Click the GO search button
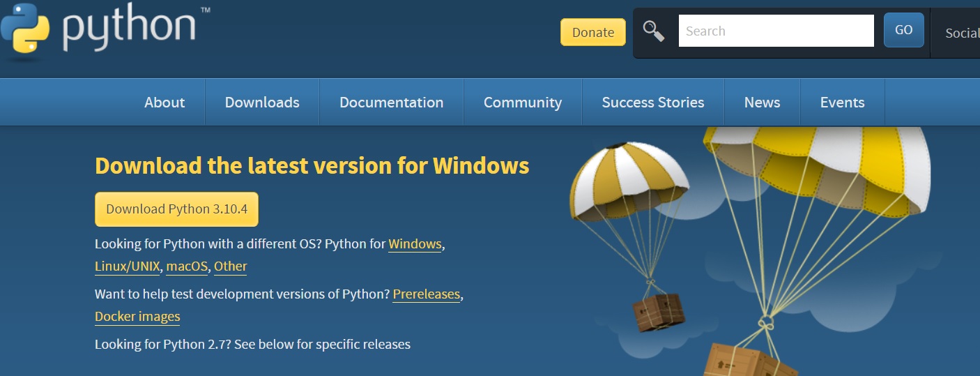 pyautogui.click(x=904, y=30)
